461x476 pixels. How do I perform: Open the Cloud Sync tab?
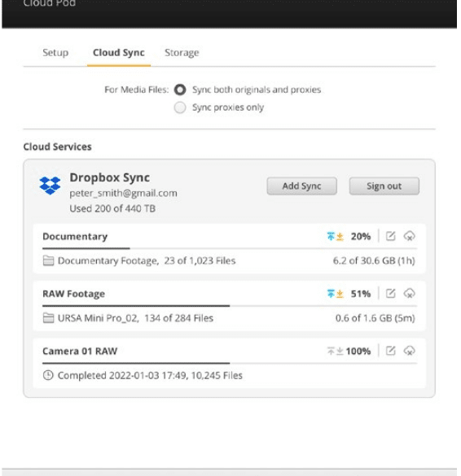(119, 53)
